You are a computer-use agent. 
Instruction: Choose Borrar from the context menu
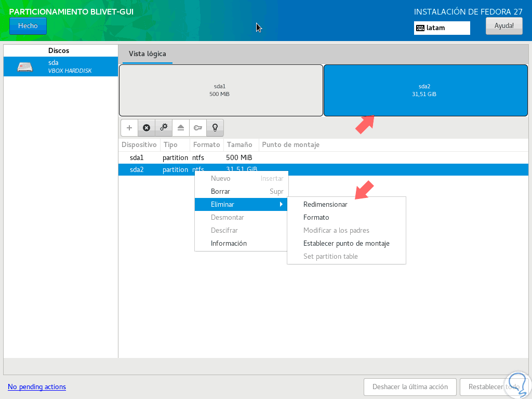[x=241, y=191]
